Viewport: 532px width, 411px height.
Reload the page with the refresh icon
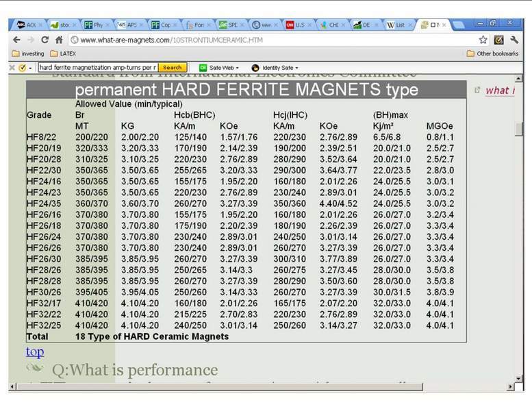click(45, 40)
